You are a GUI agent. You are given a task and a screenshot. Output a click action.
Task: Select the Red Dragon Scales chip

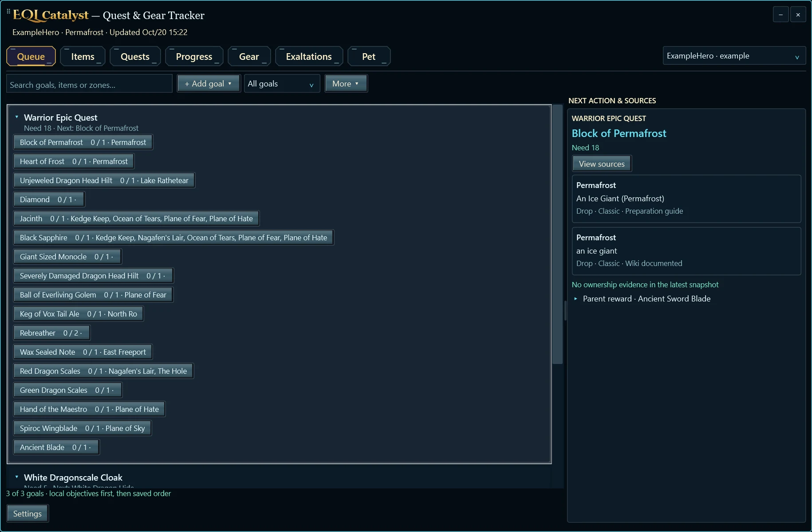103,371
